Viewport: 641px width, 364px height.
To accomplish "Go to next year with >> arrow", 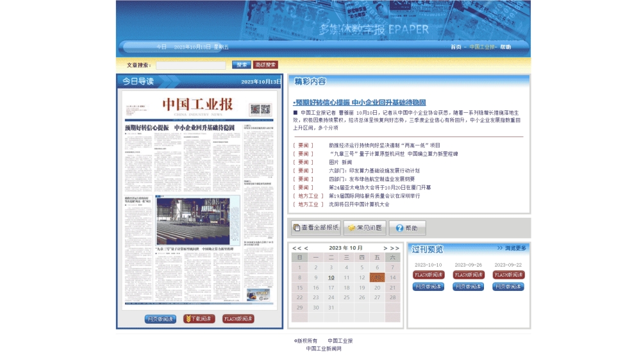I will coord(394,249).
